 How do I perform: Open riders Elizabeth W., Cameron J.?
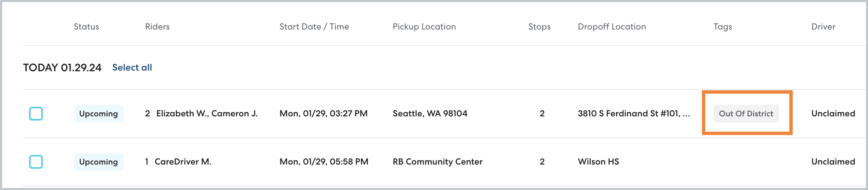(x=207, y=114)
